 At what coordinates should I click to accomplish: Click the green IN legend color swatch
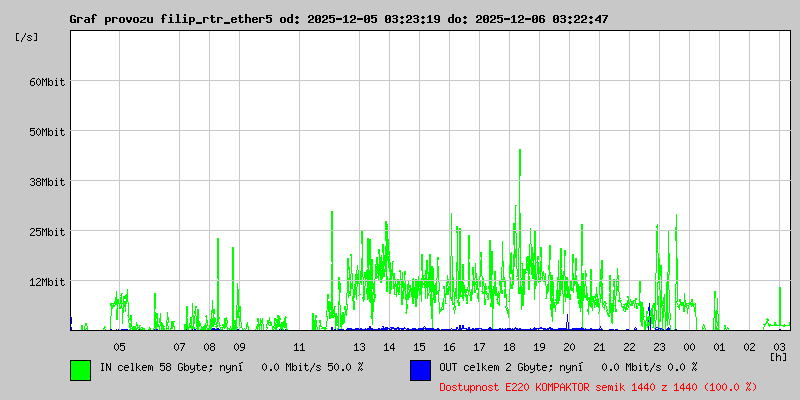pos(80,369)
